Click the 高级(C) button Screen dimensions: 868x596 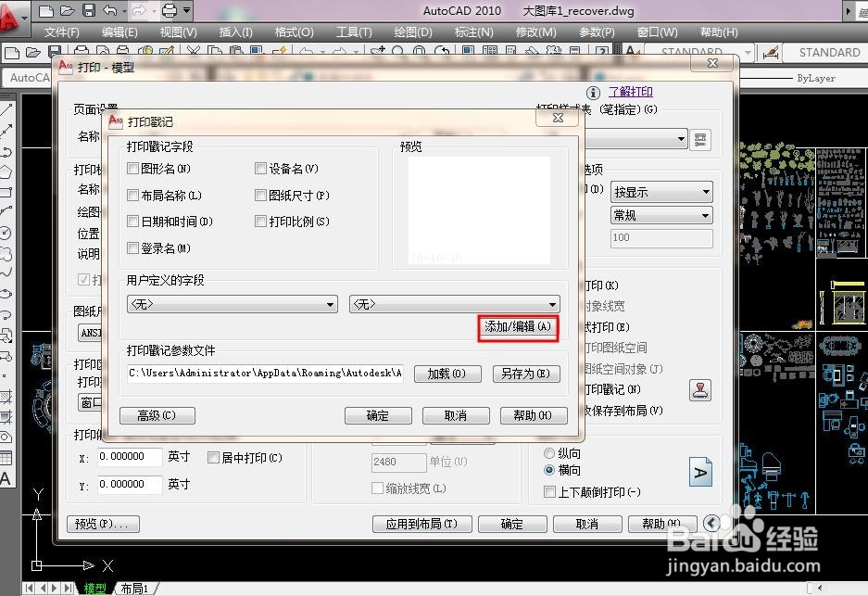157,415
